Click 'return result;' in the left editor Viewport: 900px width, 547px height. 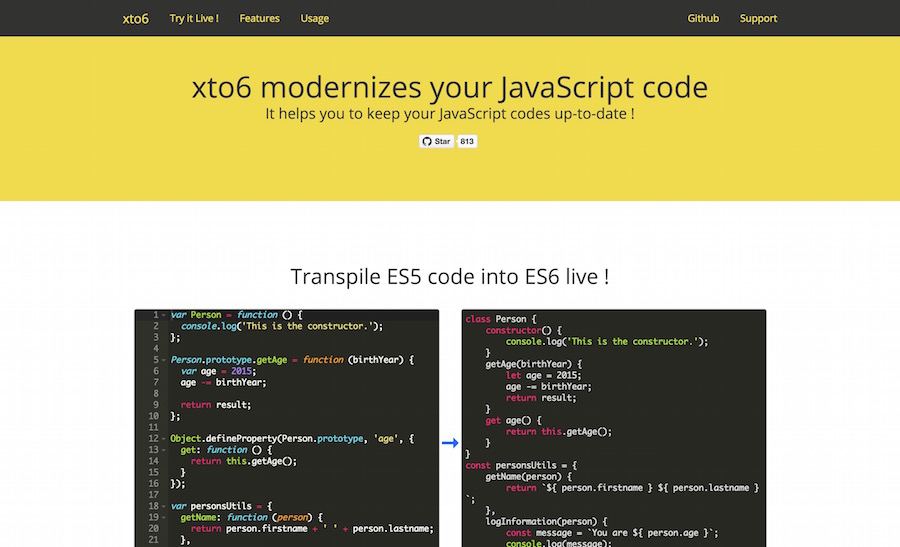[x=216, y=405]
